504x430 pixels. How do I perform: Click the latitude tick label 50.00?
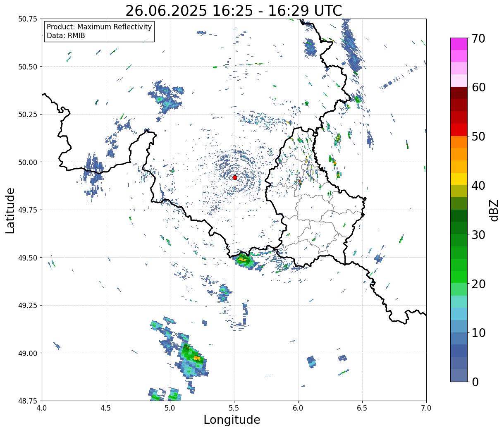(27, 162)
